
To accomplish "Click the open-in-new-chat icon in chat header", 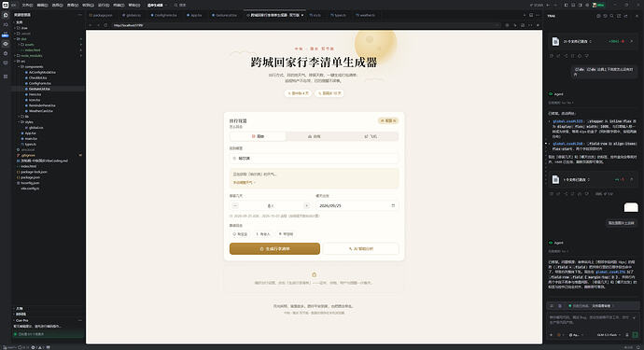I will click(x=619, y=16).
